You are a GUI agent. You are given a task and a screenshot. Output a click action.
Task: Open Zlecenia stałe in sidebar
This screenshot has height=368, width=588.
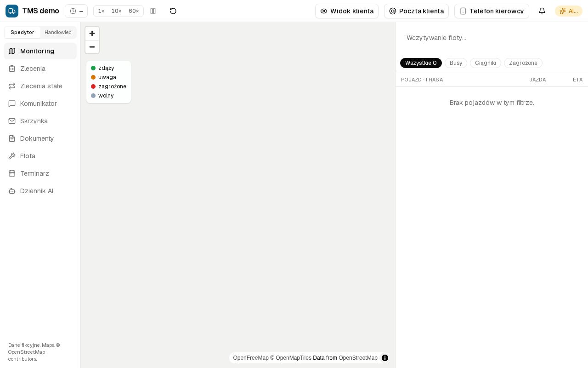(40, 86)
